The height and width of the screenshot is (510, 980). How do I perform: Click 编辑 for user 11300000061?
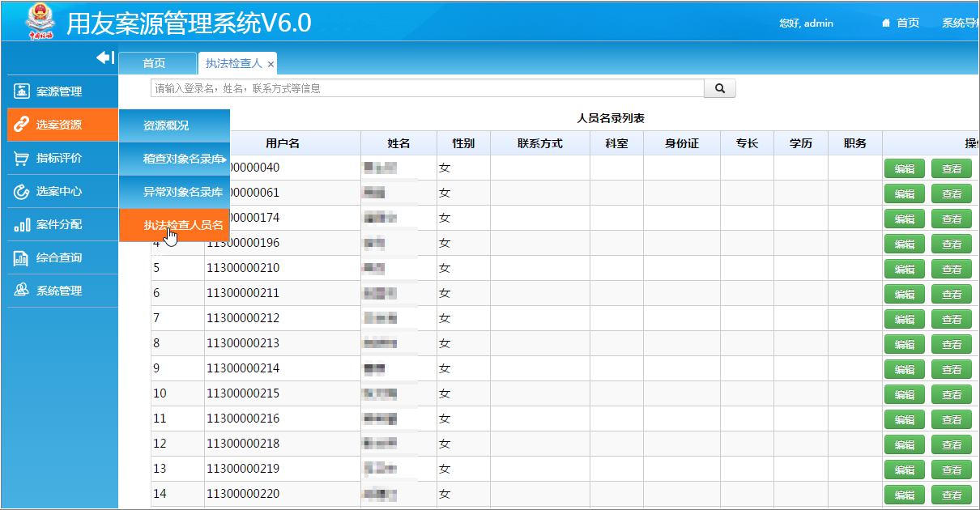click(x=904, y=193)
